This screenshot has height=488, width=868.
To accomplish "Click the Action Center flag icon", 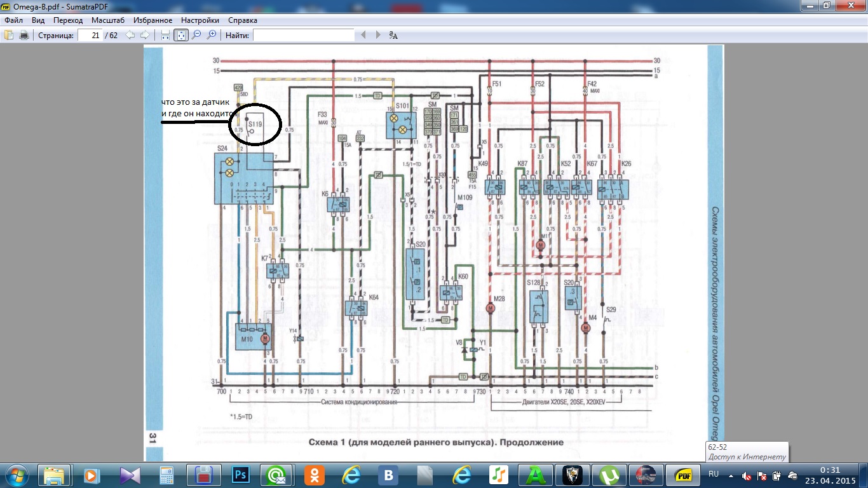I will click(762, 475).
